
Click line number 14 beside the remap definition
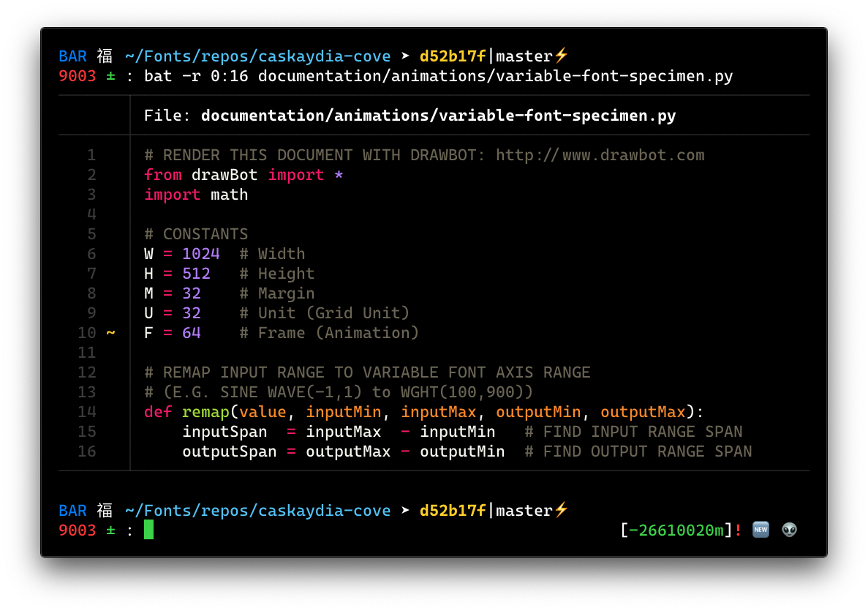click(x=86, y=411)
